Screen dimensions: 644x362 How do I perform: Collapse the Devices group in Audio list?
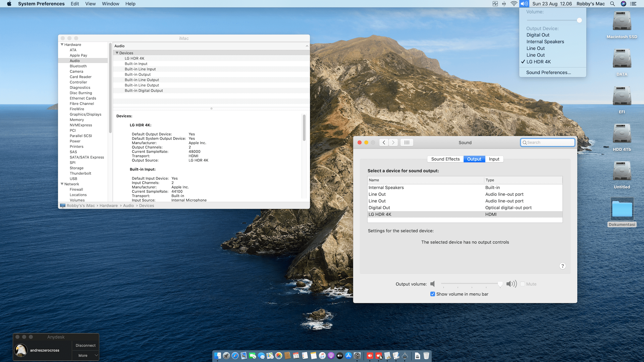[x=117, y=53]
